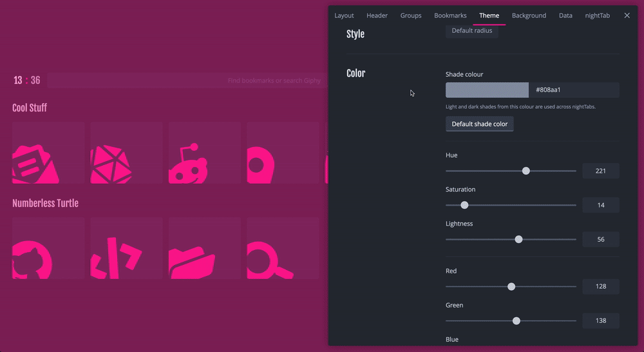
Task: Click the Hue slider handle
Action: pyautogui.click(x=526, y=171)
